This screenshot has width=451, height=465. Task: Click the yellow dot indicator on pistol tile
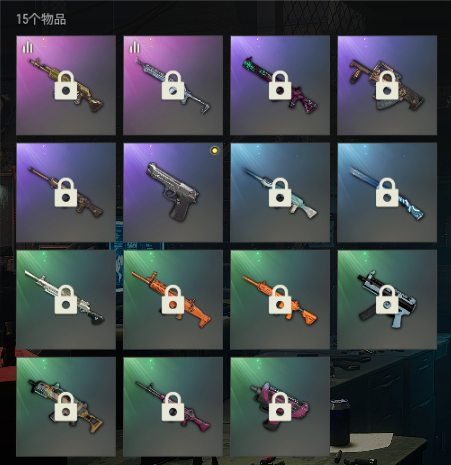(x=215, y=151)
